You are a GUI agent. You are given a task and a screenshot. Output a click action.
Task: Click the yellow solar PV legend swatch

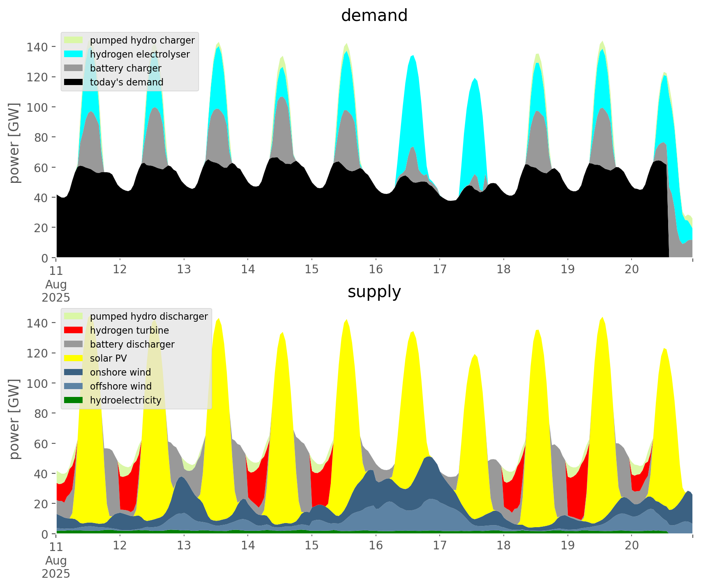pos(74,358)
